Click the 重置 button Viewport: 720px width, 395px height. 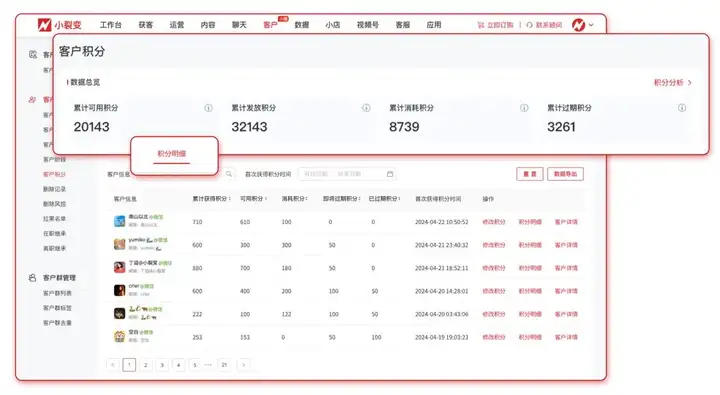[529, 174]
